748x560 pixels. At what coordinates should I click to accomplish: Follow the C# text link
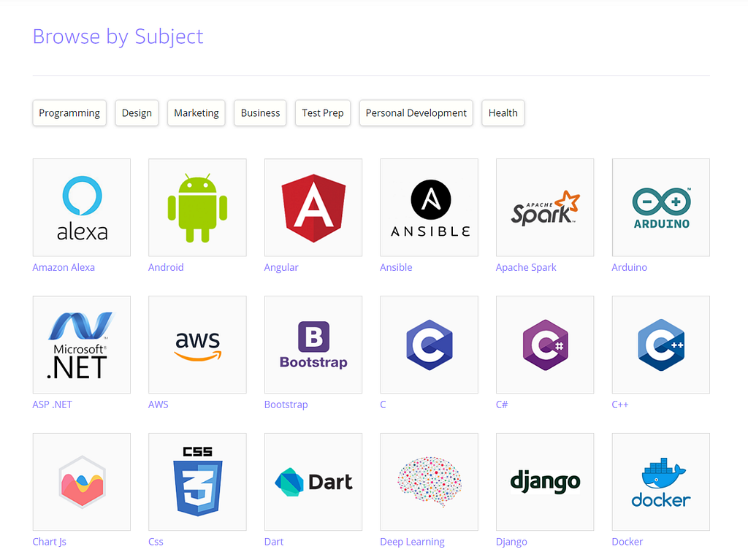pyautogui.click(x=502, y=404)
